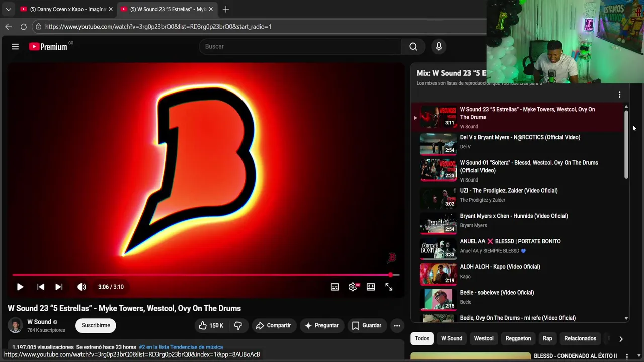Select the Reggaeton filter chip
Viewport: 644px width, 362px height.
click(x=518, y=338)
